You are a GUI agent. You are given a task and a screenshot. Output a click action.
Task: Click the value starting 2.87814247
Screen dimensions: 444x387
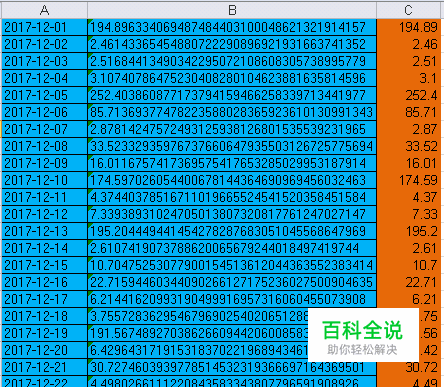coord(232,129)
